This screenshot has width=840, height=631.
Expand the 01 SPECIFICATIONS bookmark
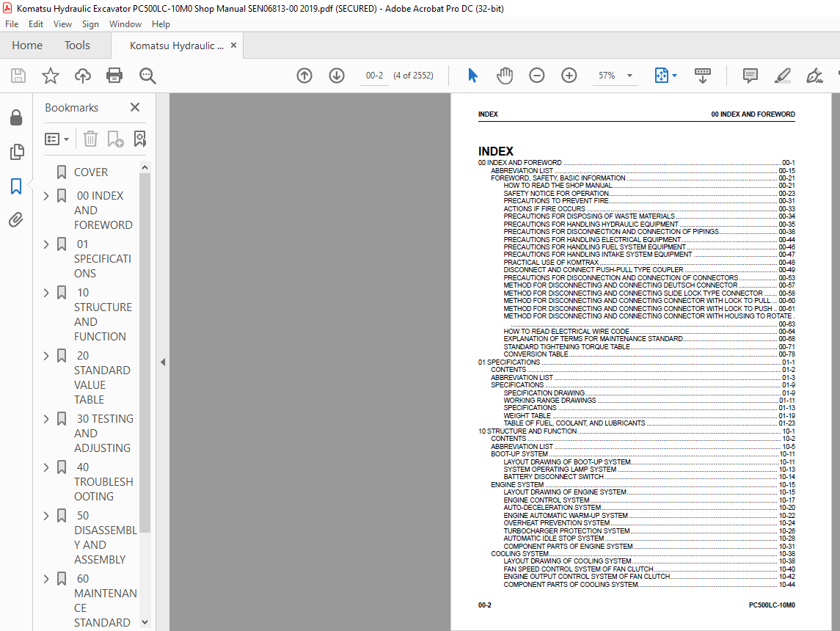pos(46,245)
